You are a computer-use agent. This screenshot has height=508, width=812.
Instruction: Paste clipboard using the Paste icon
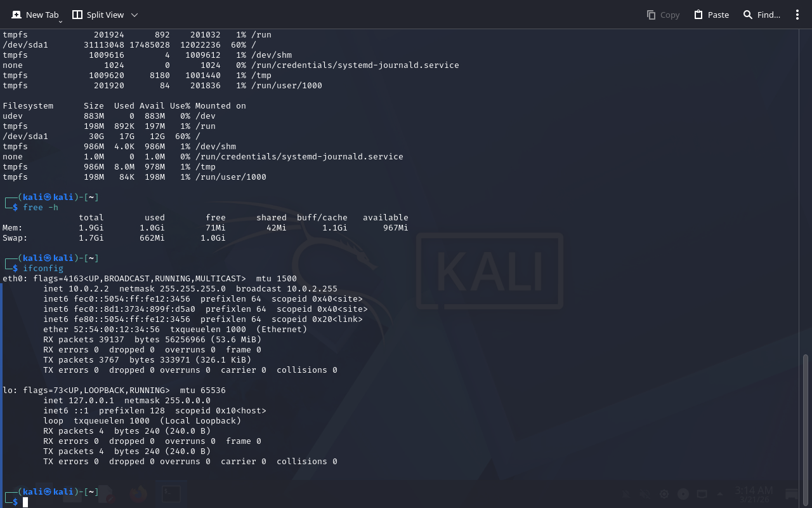tap(711, 15)
